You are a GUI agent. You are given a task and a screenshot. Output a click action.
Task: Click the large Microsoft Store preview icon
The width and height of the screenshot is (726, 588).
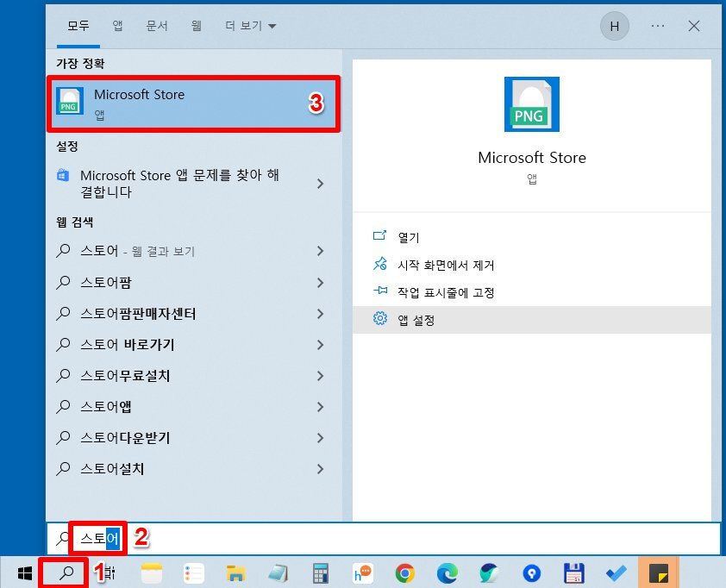click(x=531, y=104)
